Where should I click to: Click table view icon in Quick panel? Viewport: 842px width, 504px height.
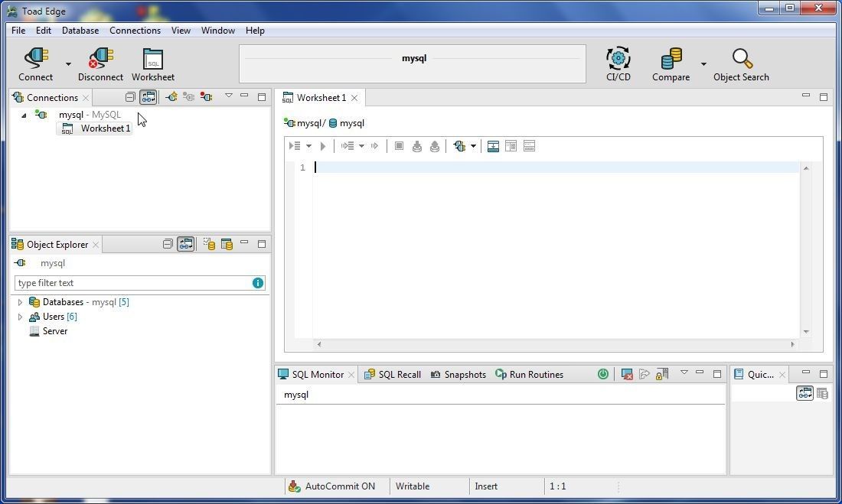822,393
